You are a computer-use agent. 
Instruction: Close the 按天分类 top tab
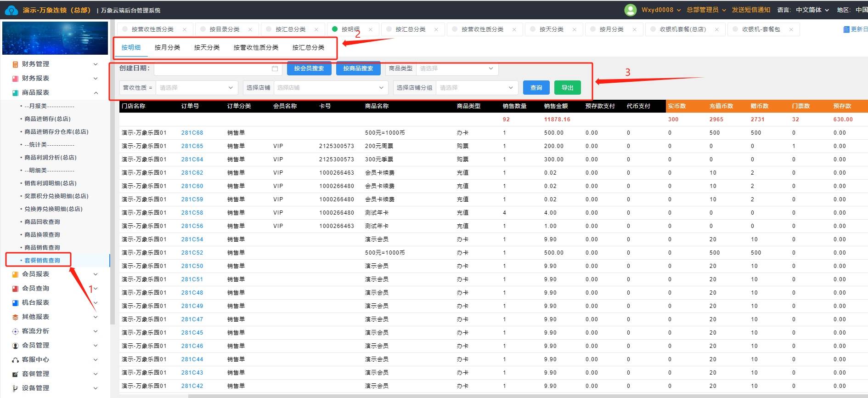click(x=574, y=29)
